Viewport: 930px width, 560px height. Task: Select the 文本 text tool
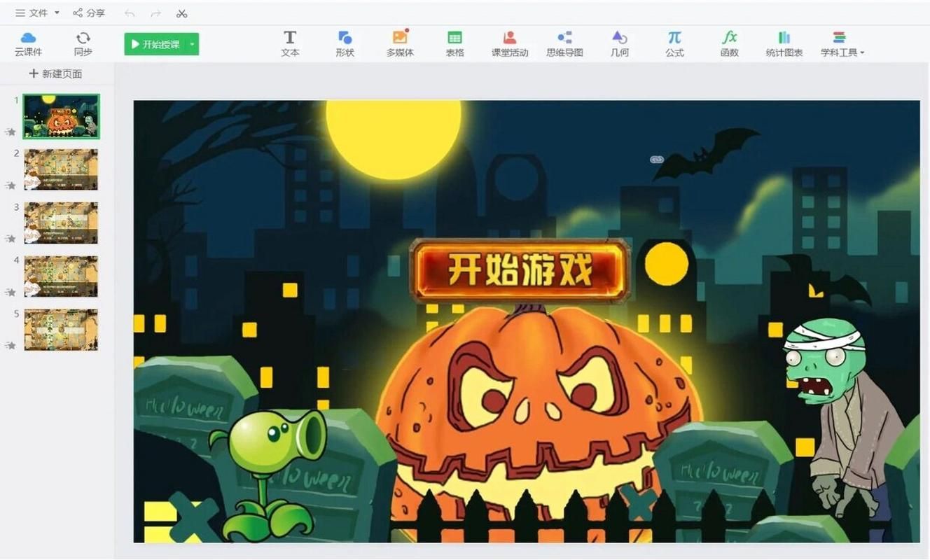(289, 43)
